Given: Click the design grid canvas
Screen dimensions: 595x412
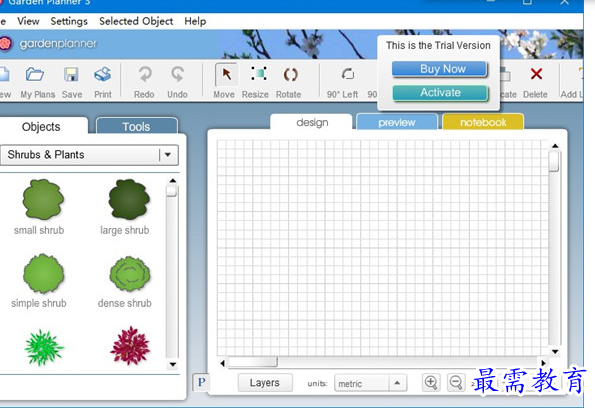Looking at the screenshot, I should (x=382, y=248).
